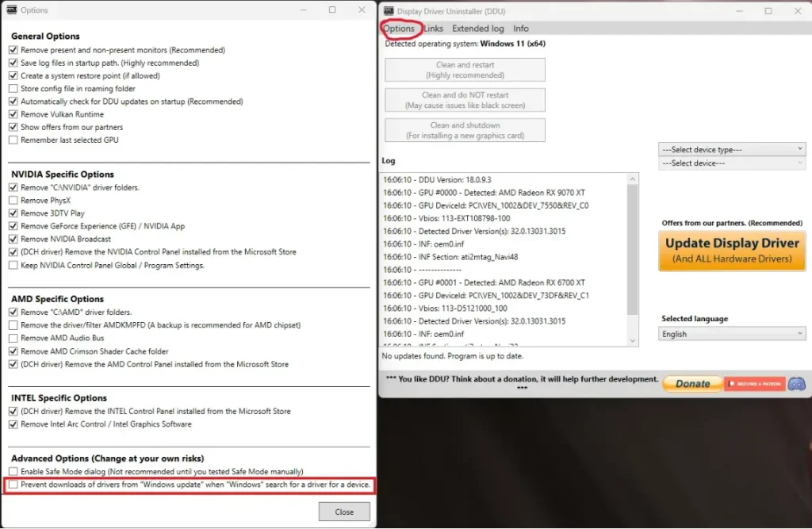Open the Info menu
The height and width of the screenshot is (529, 812).
[x=521, y=29]
